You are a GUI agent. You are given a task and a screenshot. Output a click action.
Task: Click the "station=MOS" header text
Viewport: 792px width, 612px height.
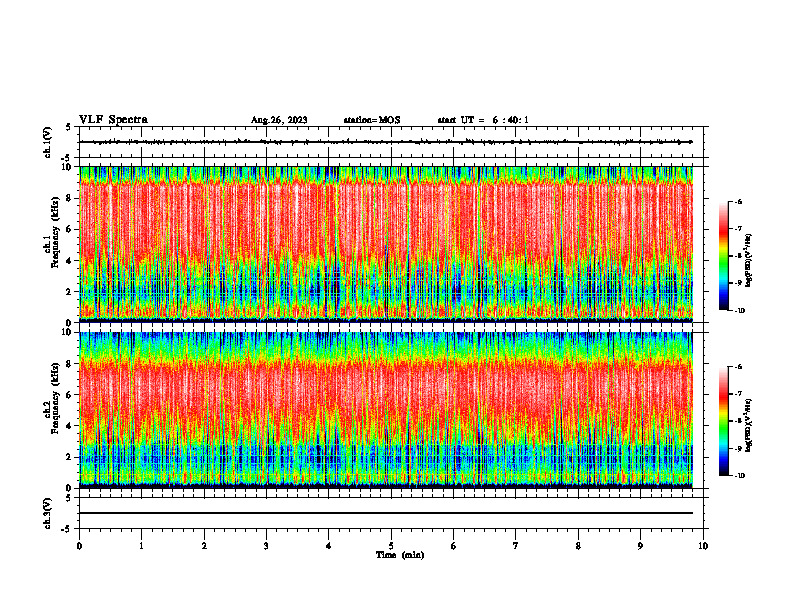[372, 120]
